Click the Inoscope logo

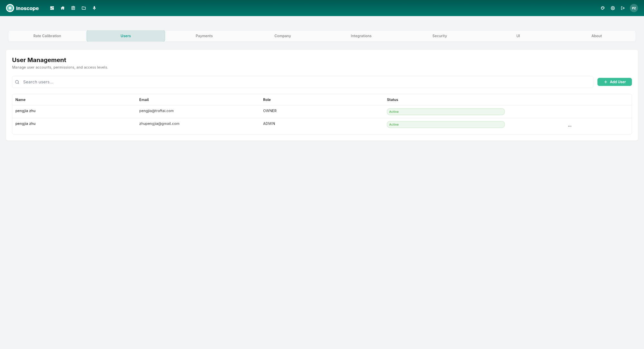click(x=23, y=8)
